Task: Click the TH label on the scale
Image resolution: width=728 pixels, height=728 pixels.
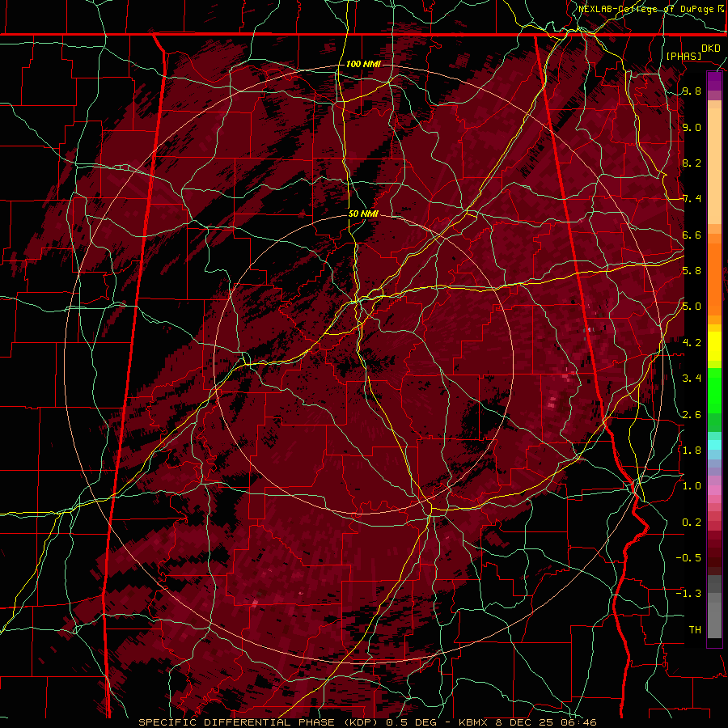Action: (x=695, y=629)
